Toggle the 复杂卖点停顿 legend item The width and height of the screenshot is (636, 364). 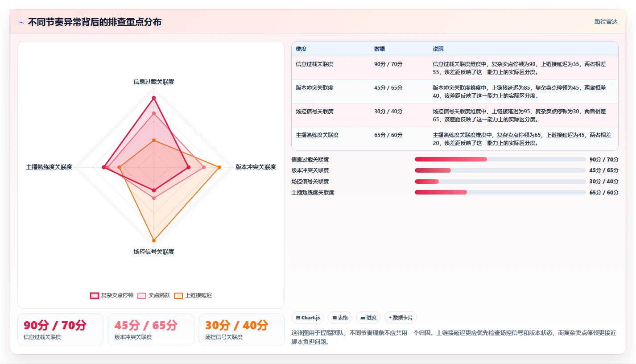(112, 295)
